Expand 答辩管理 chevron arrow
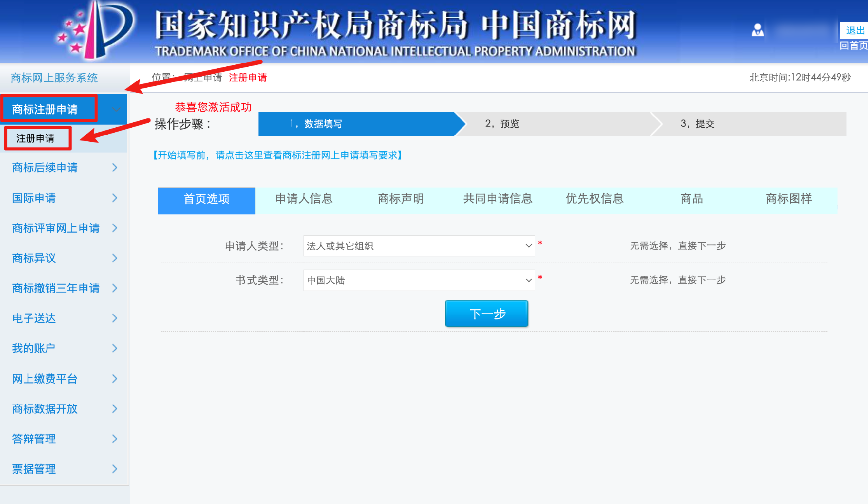This screenshot has height=504, width=868. tap(115, 439)
